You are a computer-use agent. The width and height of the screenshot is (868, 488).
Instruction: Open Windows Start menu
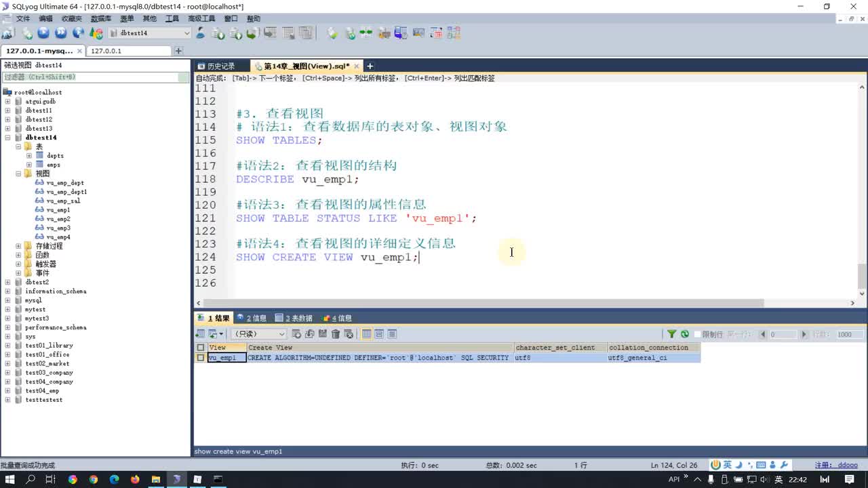10,479
